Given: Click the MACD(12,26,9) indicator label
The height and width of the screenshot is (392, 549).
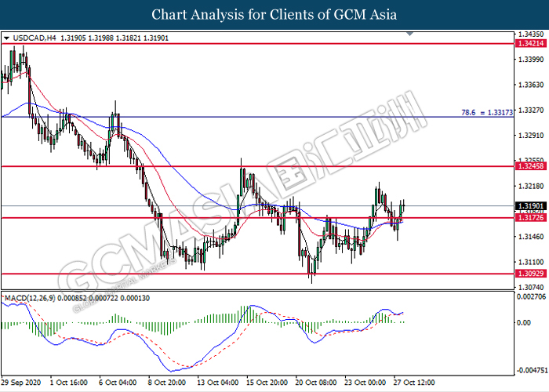Looking at the screenshot, I should [x=33, y=298].
